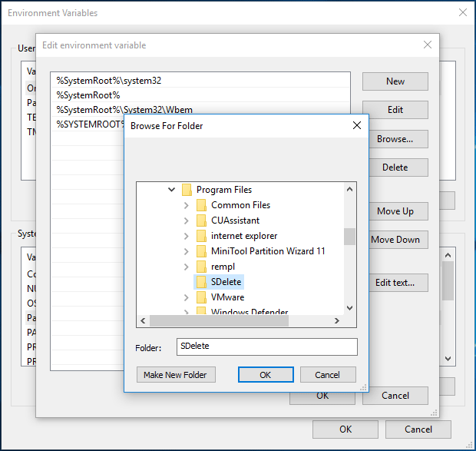
Task: Collapse the Program Files tree node
Action: pos(171,190)
